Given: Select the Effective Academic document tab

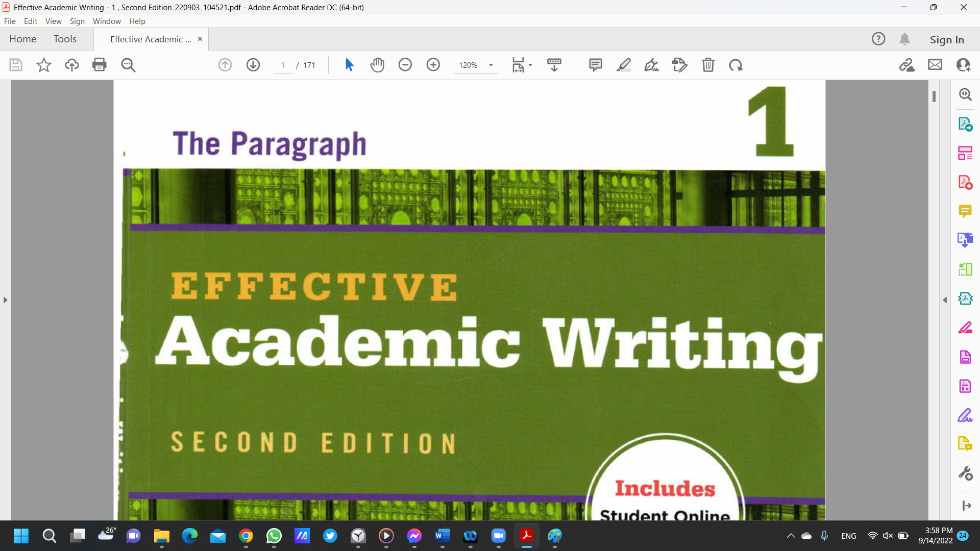Looking at the screenshot, I should 151,39.
